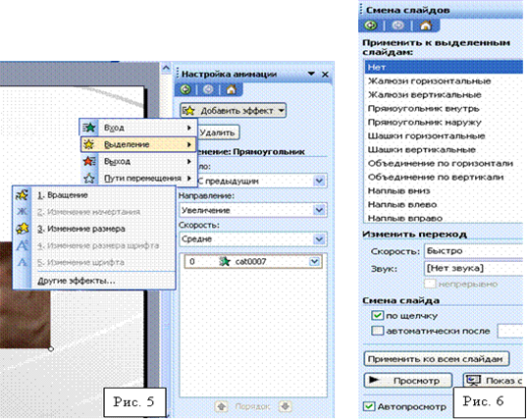Click home icon in Настройка анимации pane
This screenshot has width=527, height=420.
(x=232, y=89)
